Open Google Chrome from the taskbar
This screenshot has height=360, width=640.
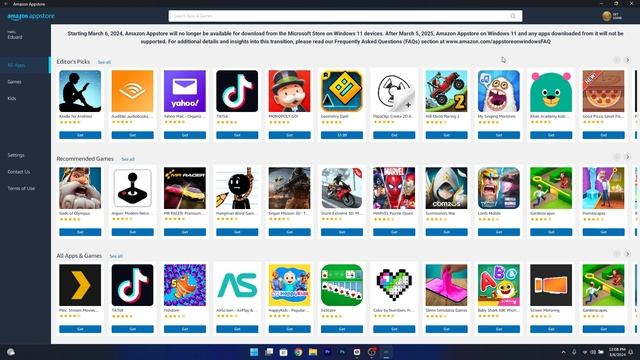298,352
